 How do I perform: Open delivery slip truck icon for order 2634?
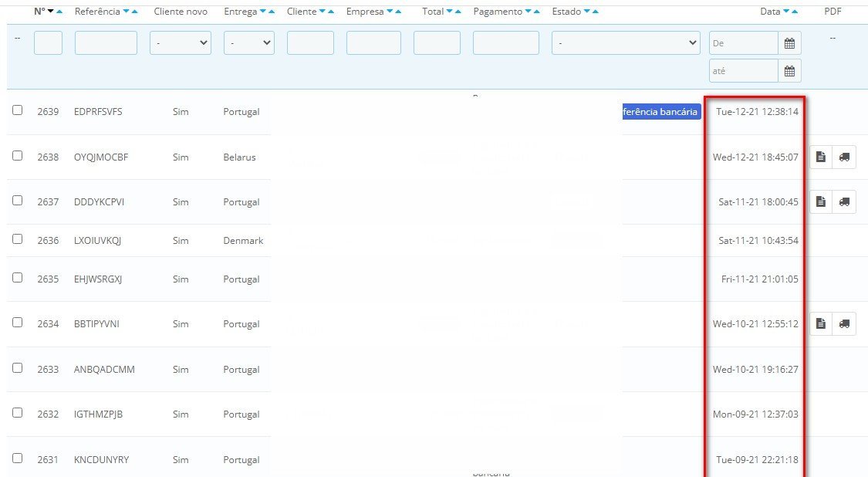(x=844, y=324)
